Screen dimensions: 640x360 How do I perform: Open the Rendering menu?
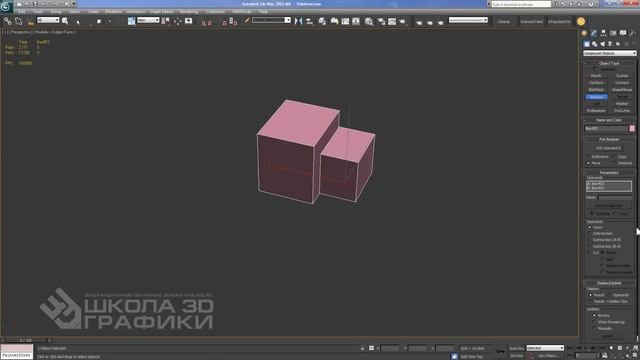189,12
